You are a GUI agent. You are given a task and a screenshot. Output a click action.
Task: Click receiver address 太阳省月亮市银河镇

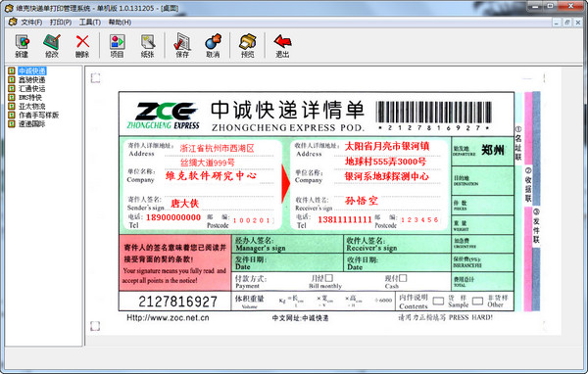387,146
